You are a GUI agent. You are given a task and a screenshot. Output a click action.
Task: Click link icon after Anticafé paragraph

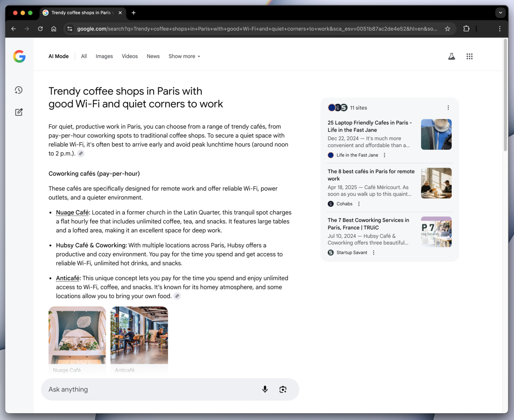coord(177,296)
